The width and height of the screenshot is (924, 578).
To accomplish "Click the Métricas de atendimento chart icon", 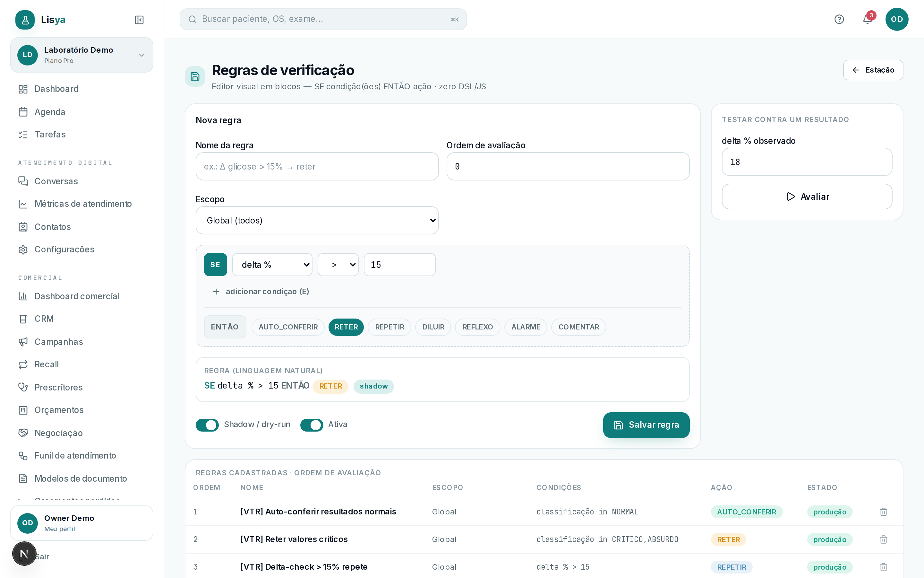I will coord(23,204).
